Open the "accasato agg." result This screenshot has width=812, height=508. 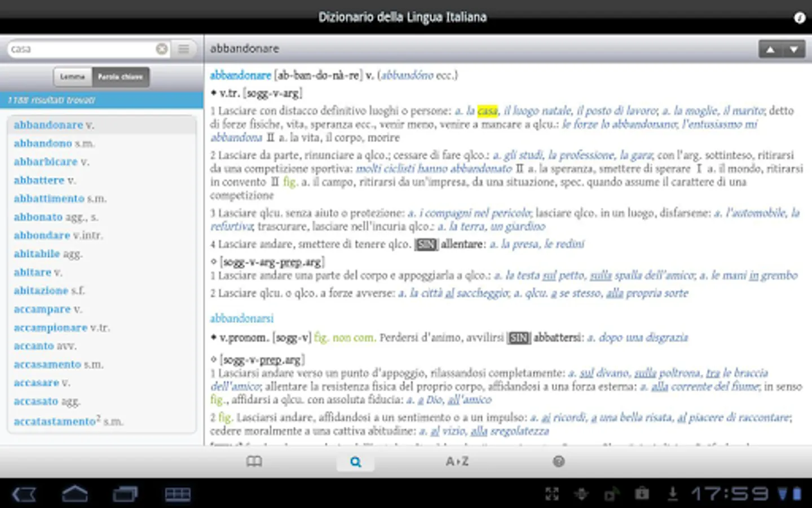pyautogui.click(x=101, y=401)
